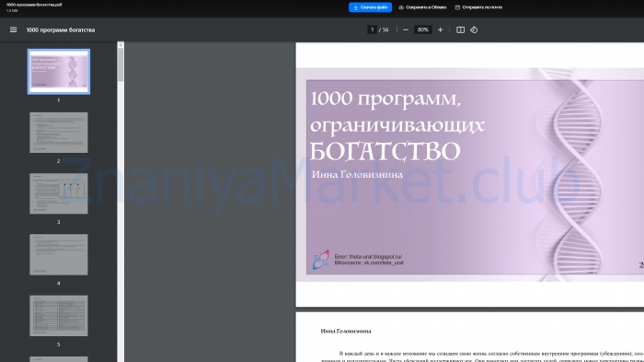The image size is (644, 362).
Task: Toggle fit to page icon
Action: coord(460,29)
